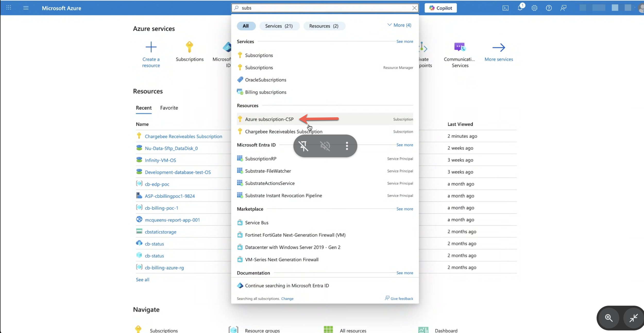Expand See more next to Services

pyautogui.click(x=404, y=41)
